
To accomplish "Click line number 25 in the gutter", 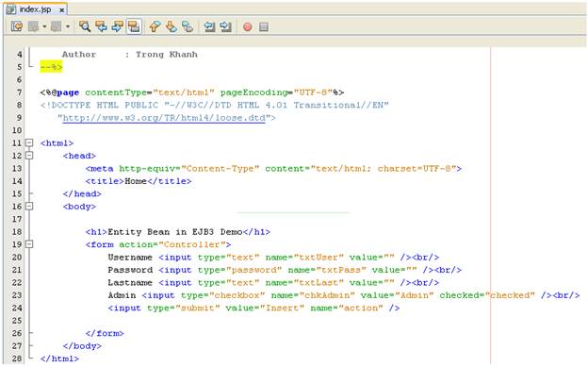I will tap(17, 321).
